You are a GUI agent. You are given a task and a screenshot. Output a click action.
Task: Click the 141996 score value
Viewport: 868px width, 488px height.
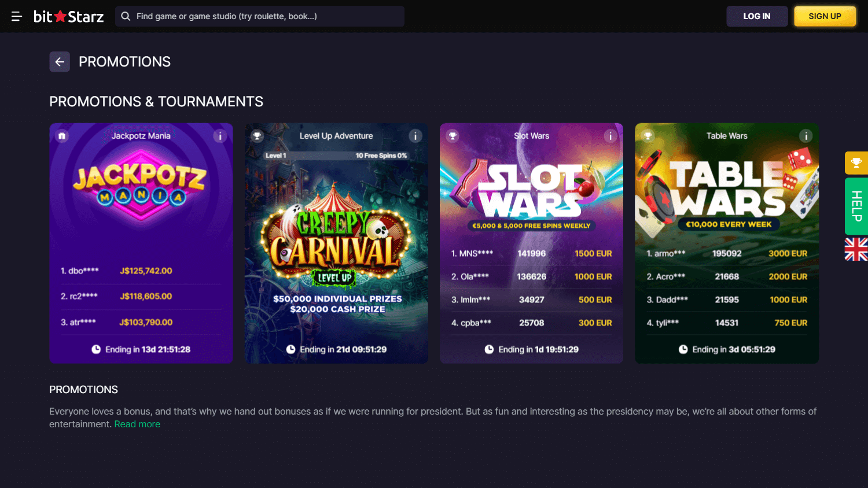coord(531,253)
